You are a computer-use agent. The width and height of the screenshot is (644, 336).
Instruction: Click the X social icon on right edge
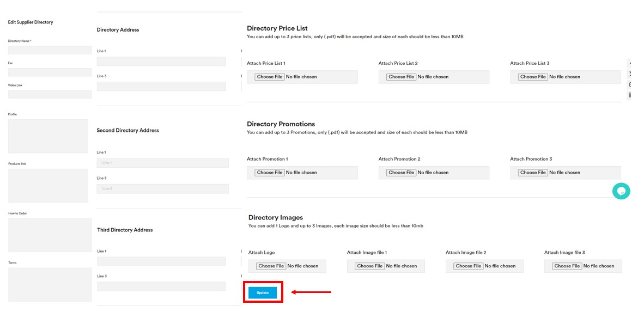pyautogui.click(x=630, y=74)
